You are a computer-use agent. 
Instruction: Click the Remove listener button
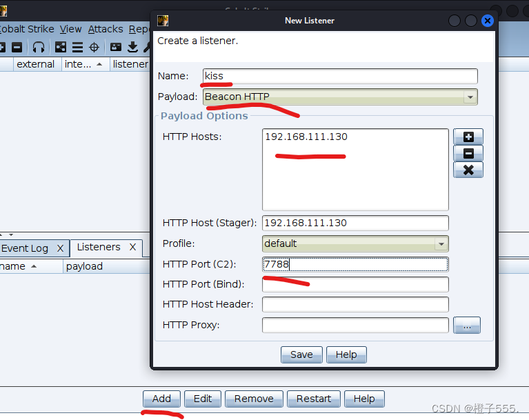click(254, 399)
